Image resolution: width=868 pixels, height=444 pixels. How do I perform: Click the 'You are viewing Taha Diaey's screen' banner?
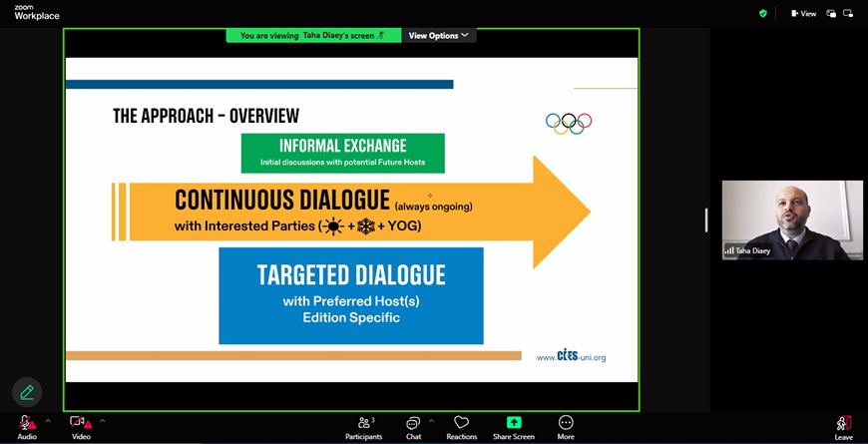(312, 36)
